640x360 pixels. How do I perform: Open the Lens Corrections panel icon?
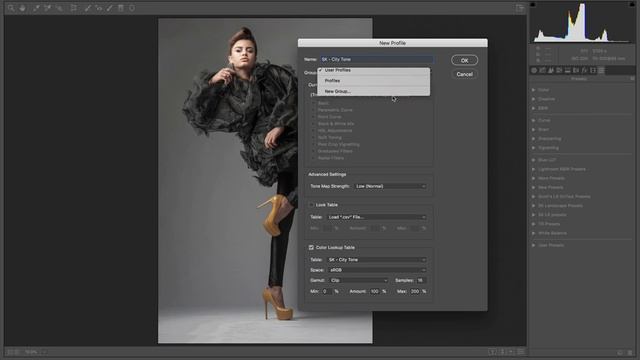point(576,70)
